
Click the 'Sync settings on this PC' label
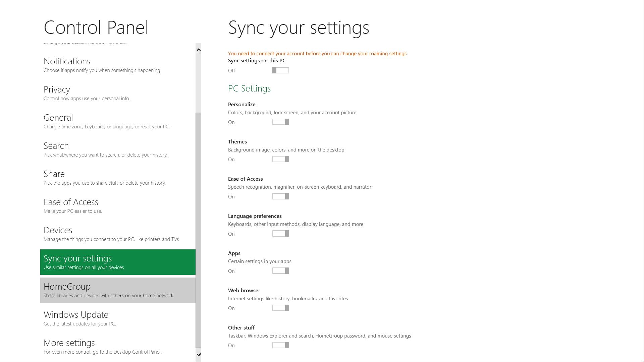coord(257,61)
